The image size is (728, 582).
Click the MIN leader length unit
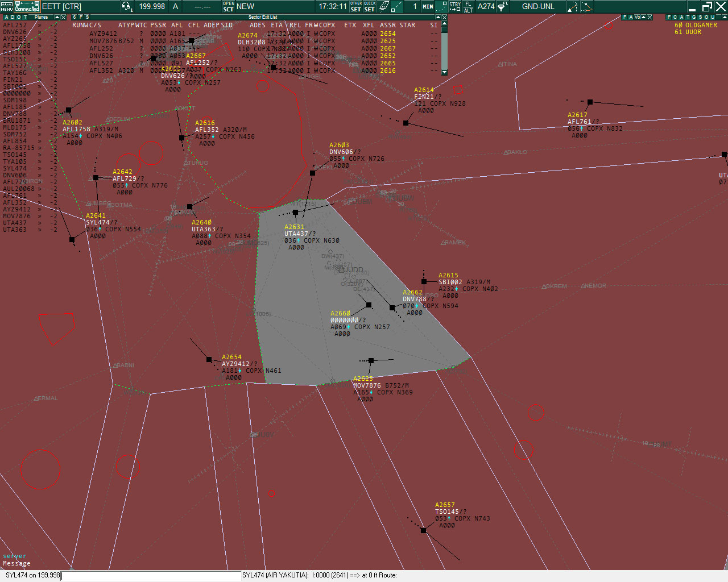[428, 6]
